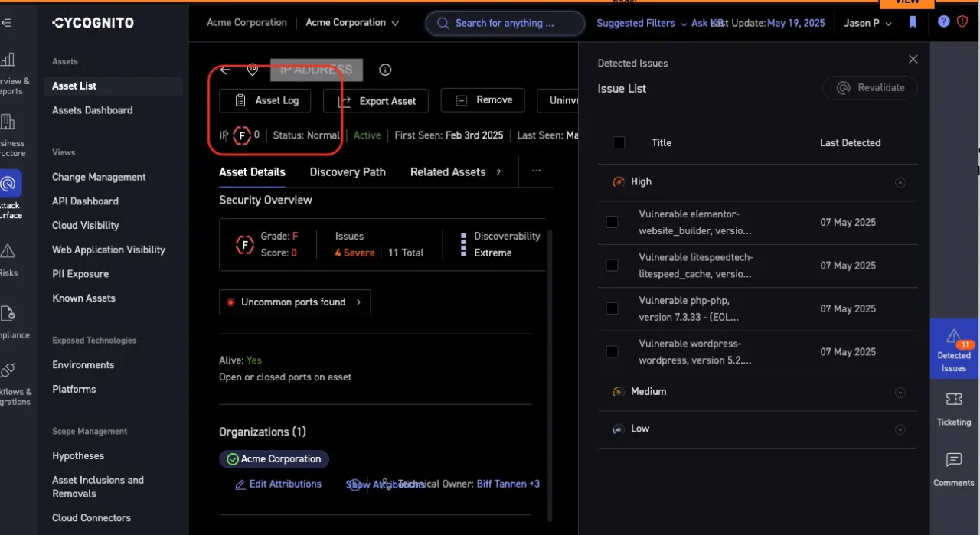Open the Suggested Filters dropdown

coord(642,23)
